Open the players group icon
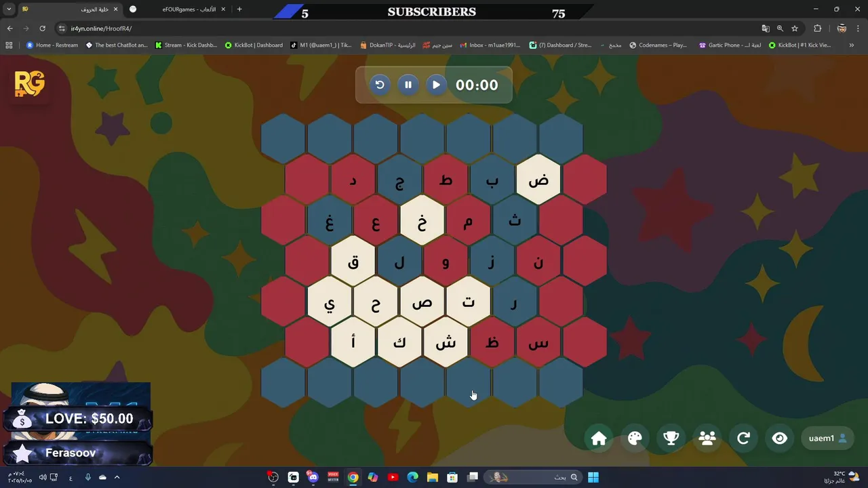868x488 pixels. tap(707, 439)
